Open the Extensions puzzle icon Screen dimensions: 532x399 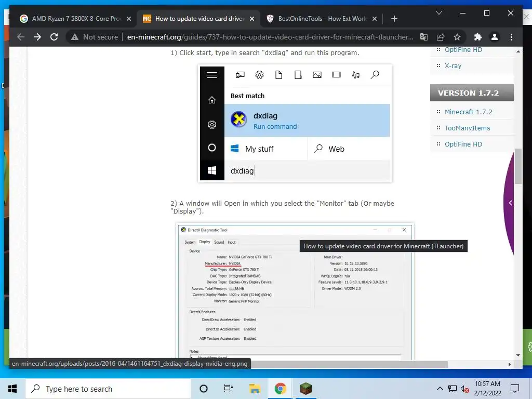pos(478,37)
